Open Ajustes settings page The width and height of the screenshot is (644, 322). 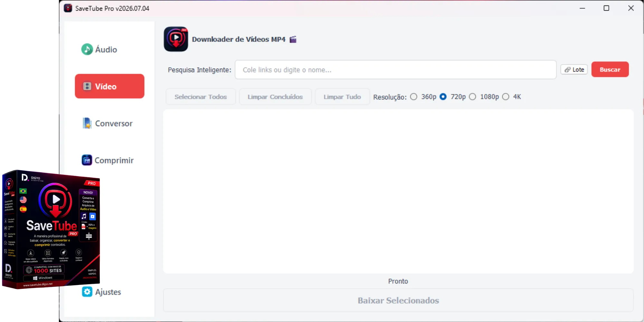[x=102, y=292]
